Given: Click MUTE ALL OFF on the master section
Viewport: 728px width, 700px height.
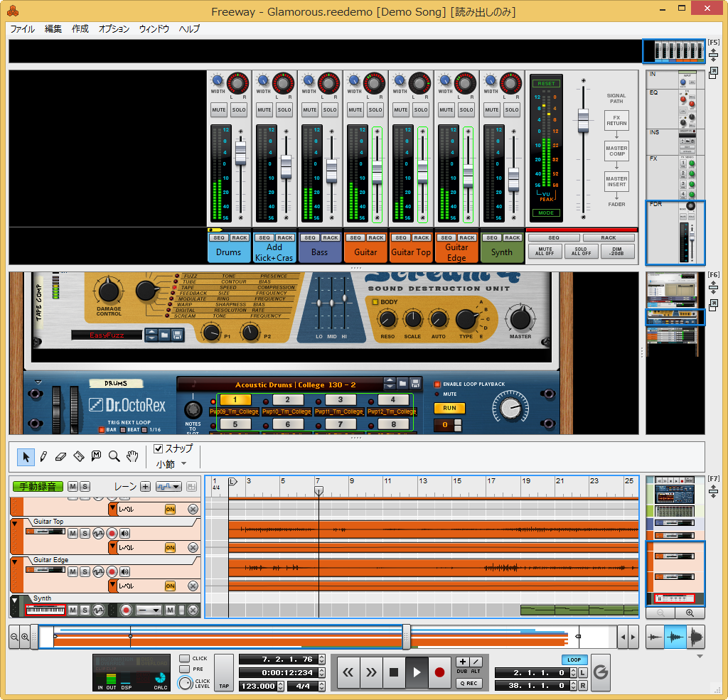Looking at the screenshot, I should (x=545, y=251).
